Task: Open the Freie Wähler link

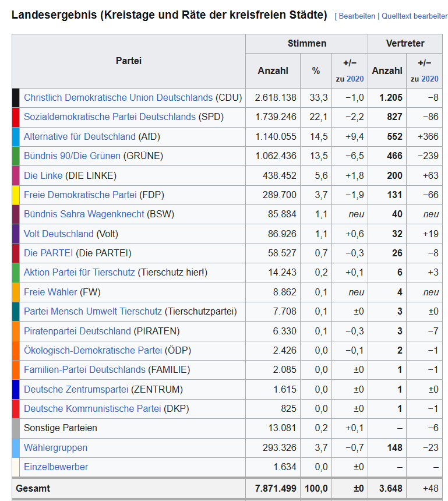Action: coord(50,292)
